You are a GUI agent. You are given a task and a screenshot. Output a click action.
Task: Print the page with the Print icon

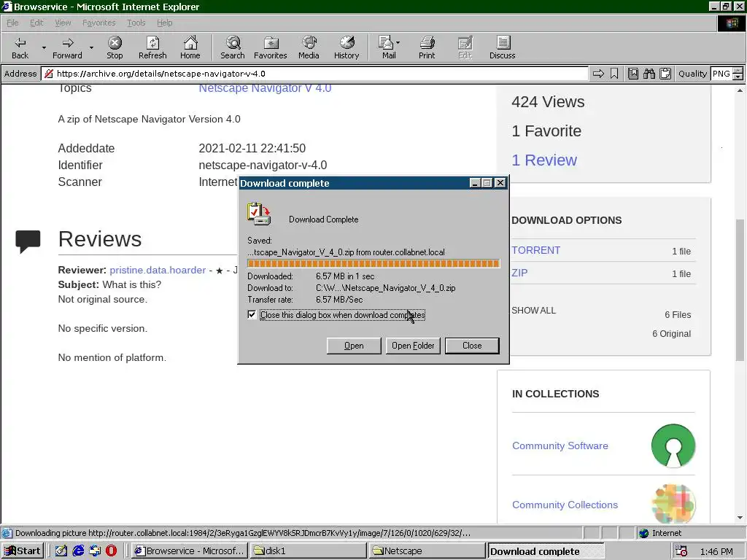click(427, 47)
